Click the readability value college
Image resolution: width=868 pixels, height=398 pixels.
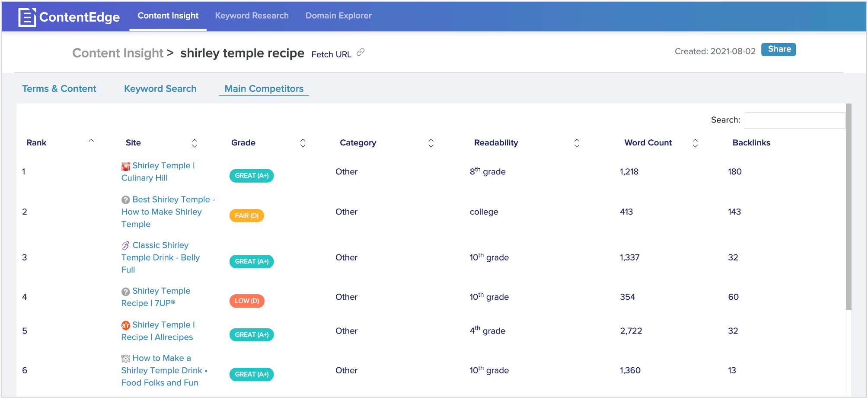[x=484, y=212]
